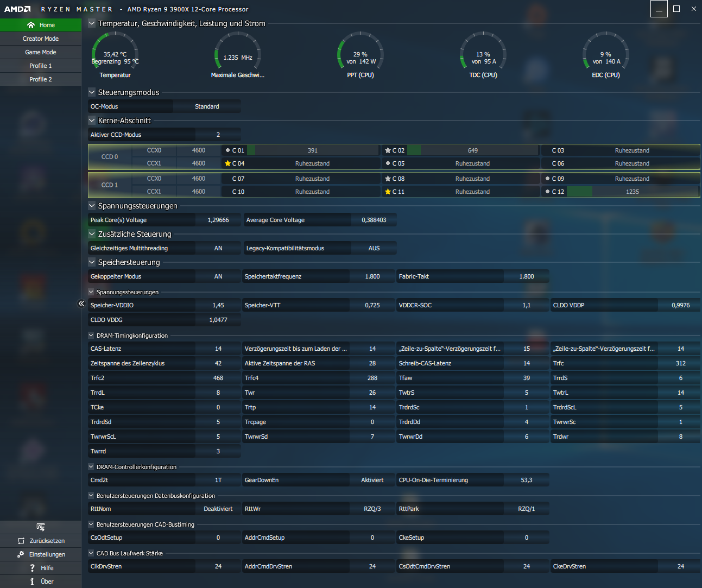Click RttNom Deaktiviert value

click(x=218, y=509)
